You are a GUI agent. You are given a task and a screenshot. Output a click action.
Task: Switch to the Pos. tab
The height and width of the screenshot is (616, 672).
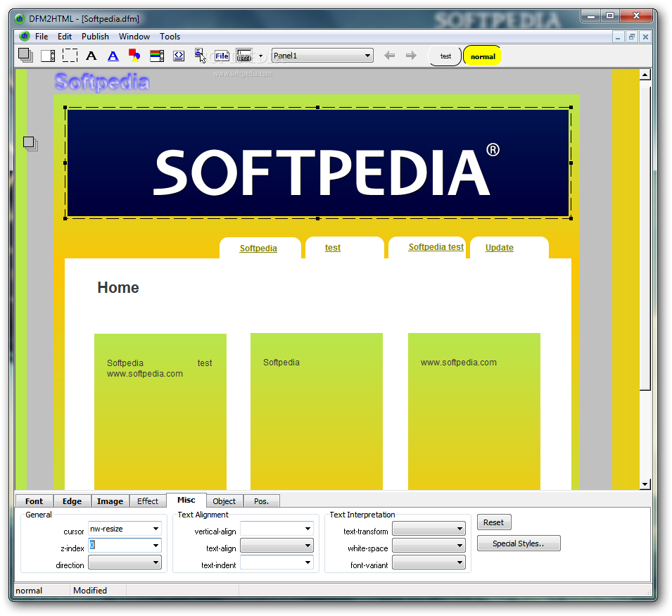point(262,501)
